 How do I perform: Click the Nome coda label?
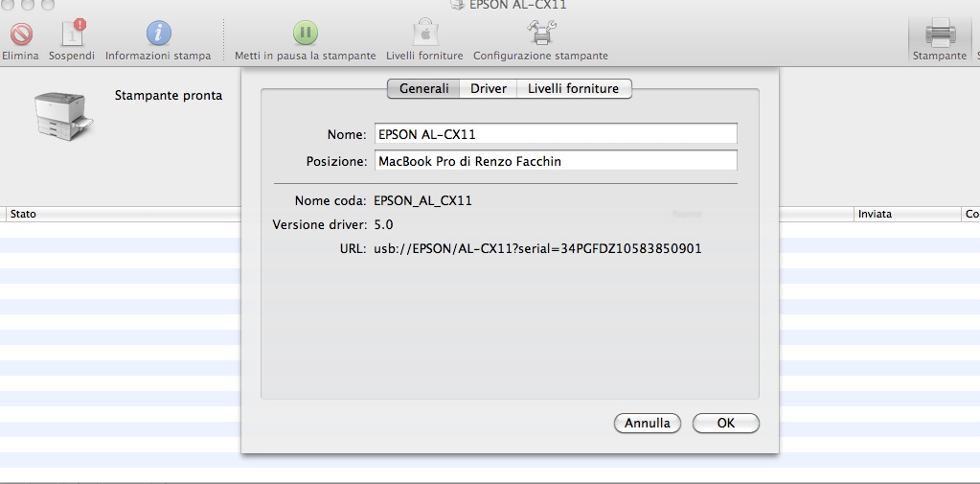pyautogui.click(x=330, y=201)
